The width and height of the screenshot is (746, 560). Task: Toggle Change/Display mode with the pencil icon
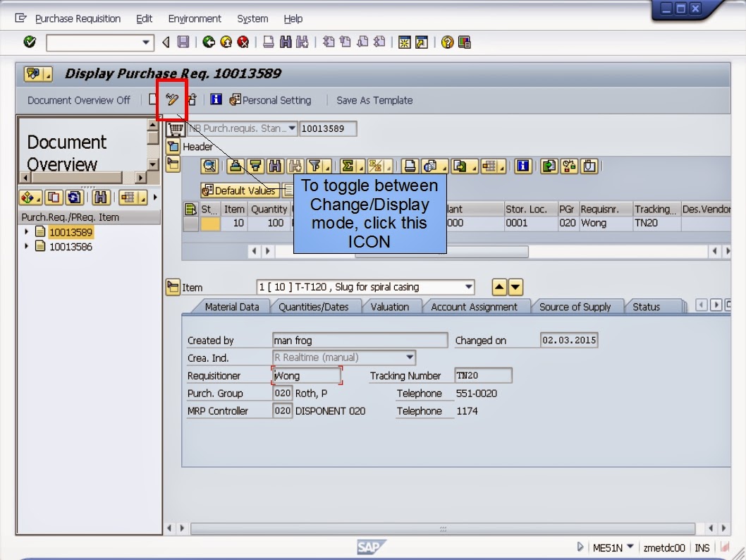171,99
